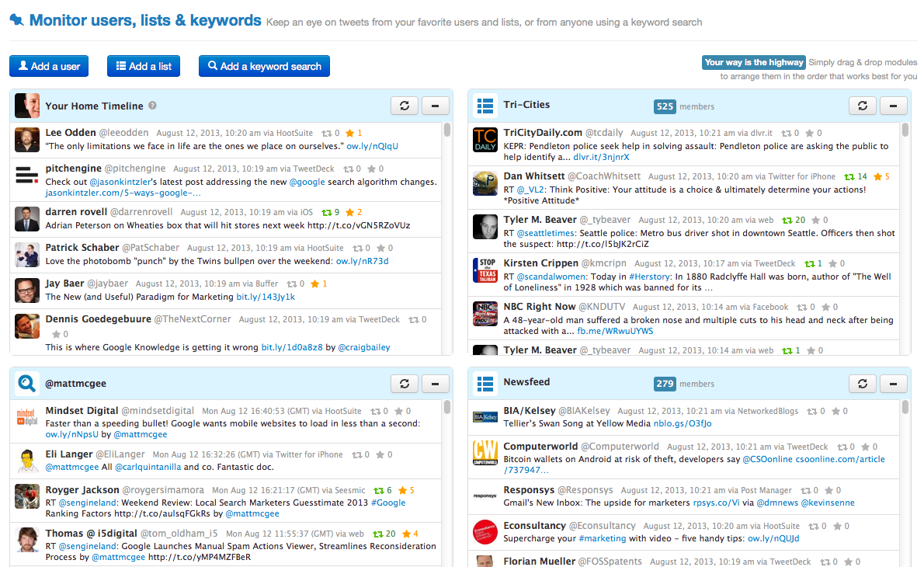Click the star on TriCityDaily.com tweet

click(810, 133)
